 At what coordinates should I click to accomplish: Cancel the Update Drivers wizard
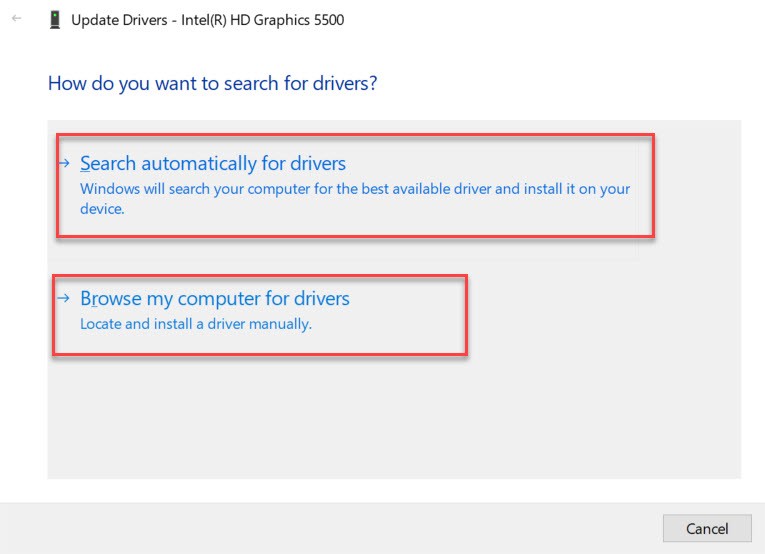(707, 528)
